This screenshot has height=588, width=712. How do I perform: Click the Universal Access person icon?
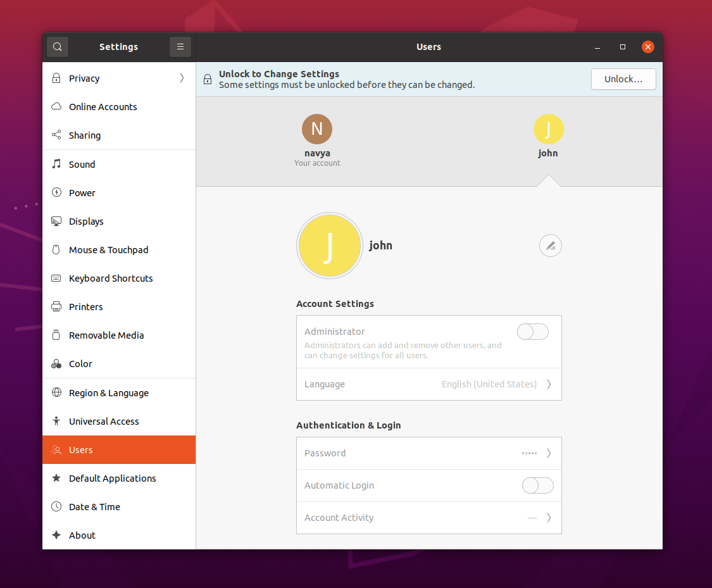click(x=56, y=421)
